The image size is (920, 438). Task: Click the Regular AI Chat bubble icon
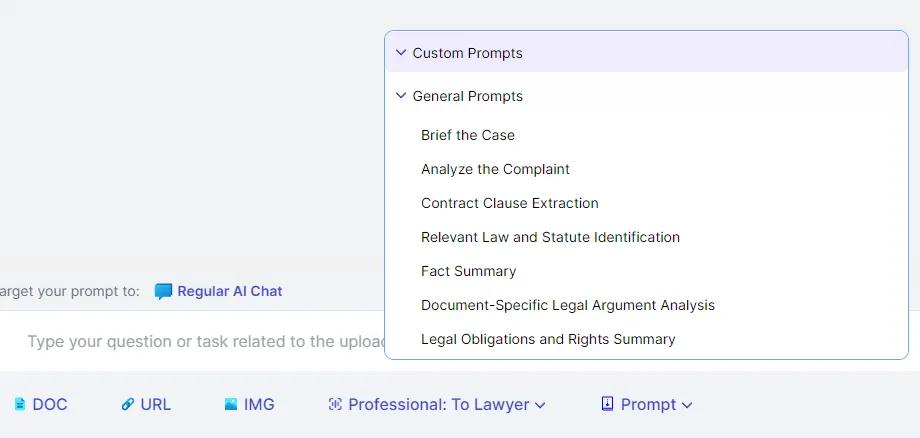(x=163, y=291)
